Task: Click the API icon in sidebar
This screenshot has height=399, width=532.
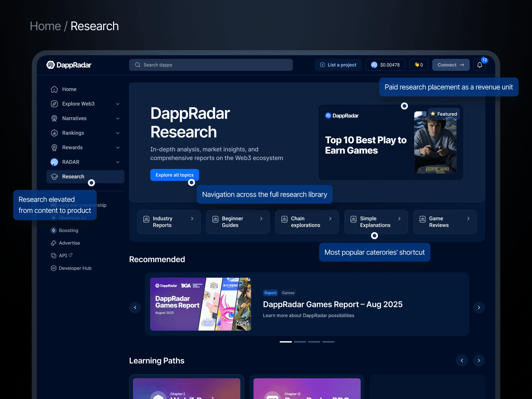Action: 54,255
